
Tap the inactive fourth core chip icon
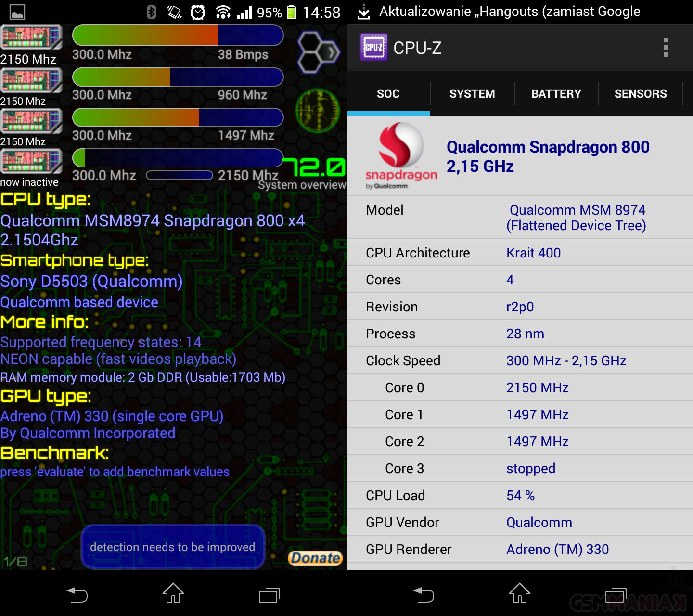[31, 161]
